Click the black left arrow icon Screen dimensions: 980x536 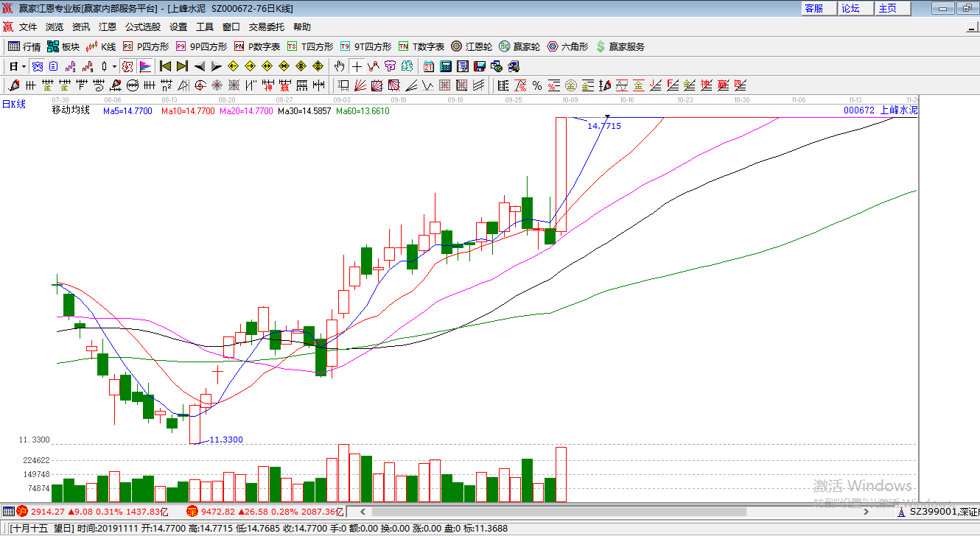[x=200, y=66]
